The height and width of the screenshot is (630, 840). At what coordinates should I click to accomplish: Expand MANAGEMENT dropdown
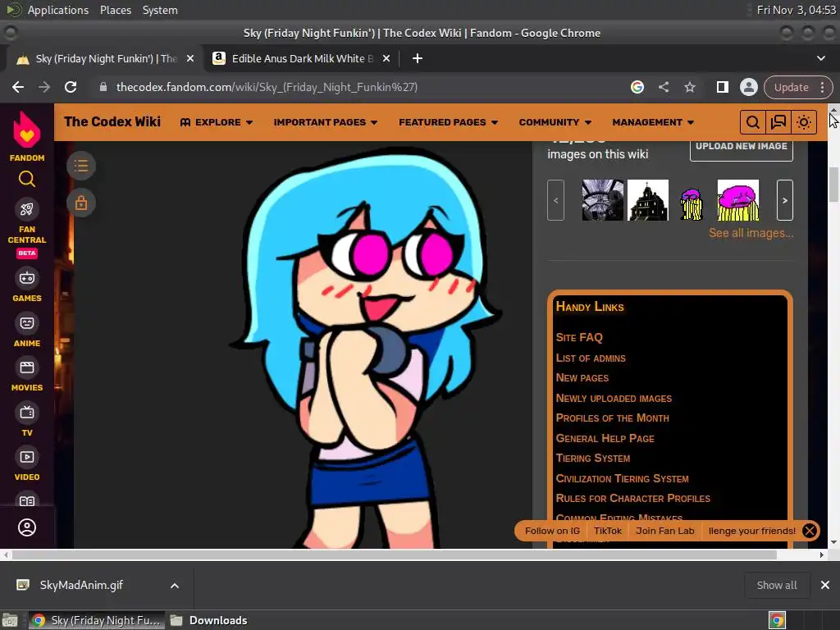tap(653, 122)
